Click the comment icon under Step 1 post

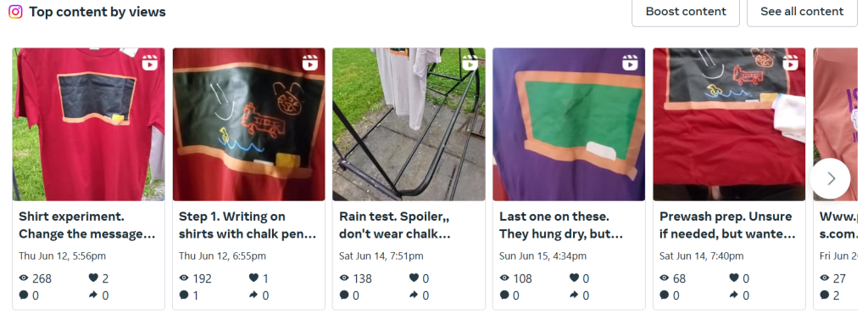[x=184, y=295]
